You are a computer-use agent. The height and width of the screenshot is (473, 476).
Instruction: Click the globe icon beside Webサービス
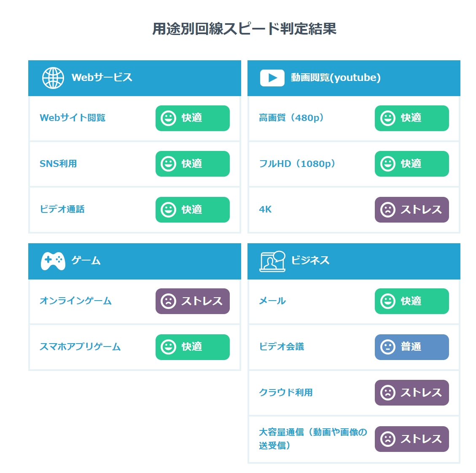tap(53, 78)
